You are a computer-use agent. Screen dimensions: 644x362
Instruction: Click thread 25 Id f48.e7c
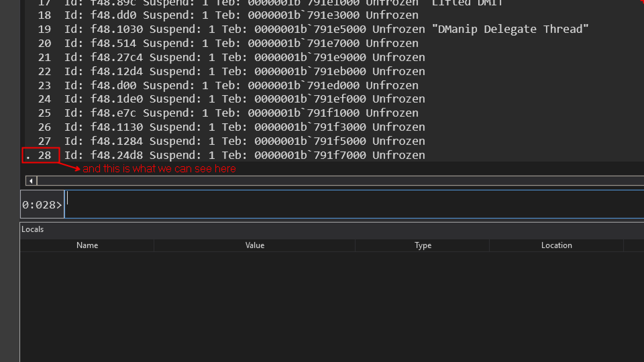[x=113, y=113]
